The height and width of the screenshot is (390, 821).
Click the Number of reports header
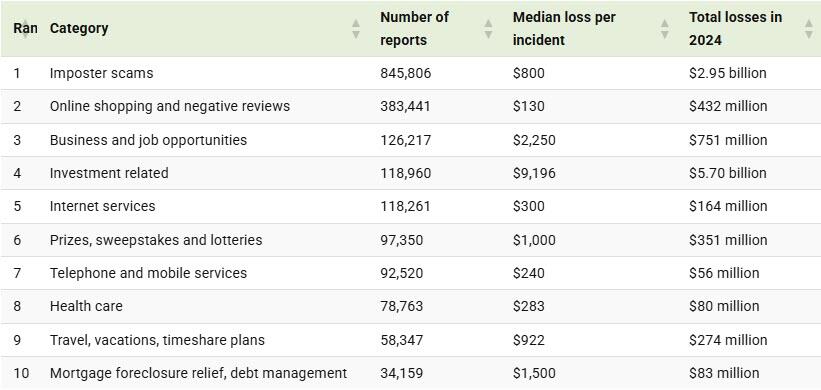point(414,29)
